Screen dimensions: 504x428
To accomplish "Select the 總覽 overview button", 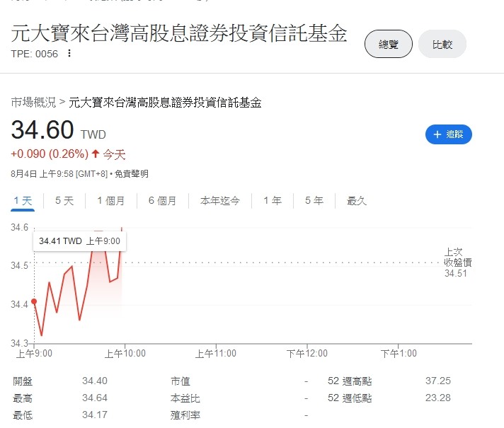I will pyautogui.click(x=389, y=44).
